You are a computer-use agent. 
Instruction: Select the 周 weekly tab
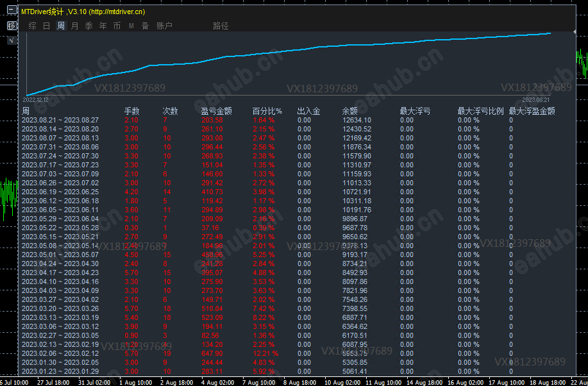click(x=61, y=26)
